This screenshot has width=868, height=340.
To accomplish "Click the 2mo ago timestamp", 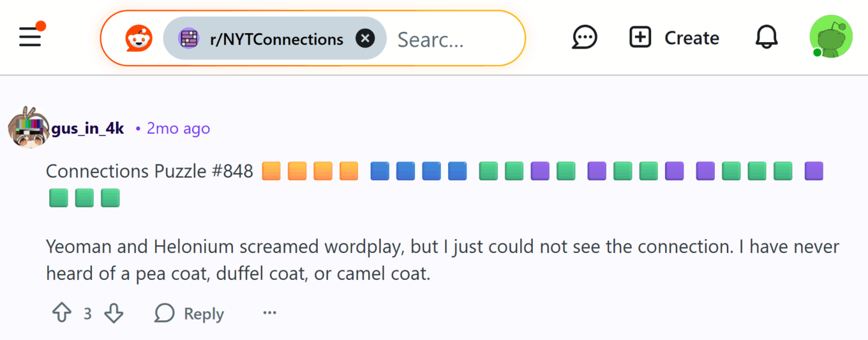I will [178, 128].
